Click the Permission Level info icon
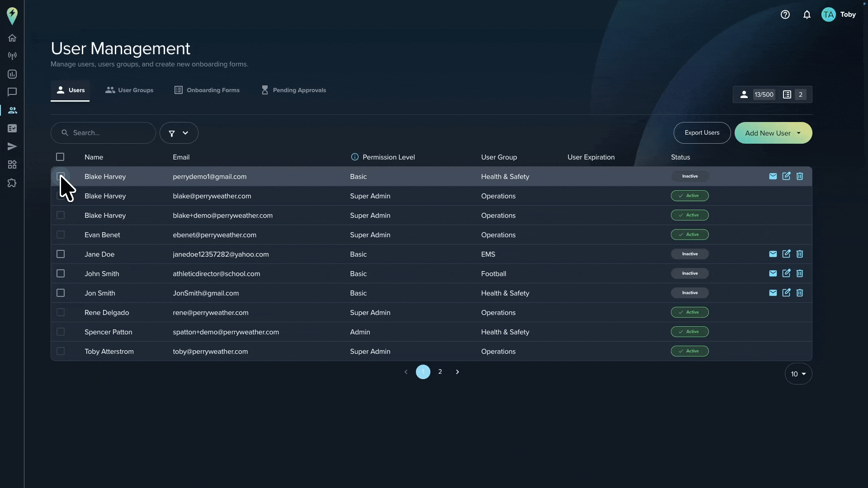868x488 pixels. click(x=355, y=157)
